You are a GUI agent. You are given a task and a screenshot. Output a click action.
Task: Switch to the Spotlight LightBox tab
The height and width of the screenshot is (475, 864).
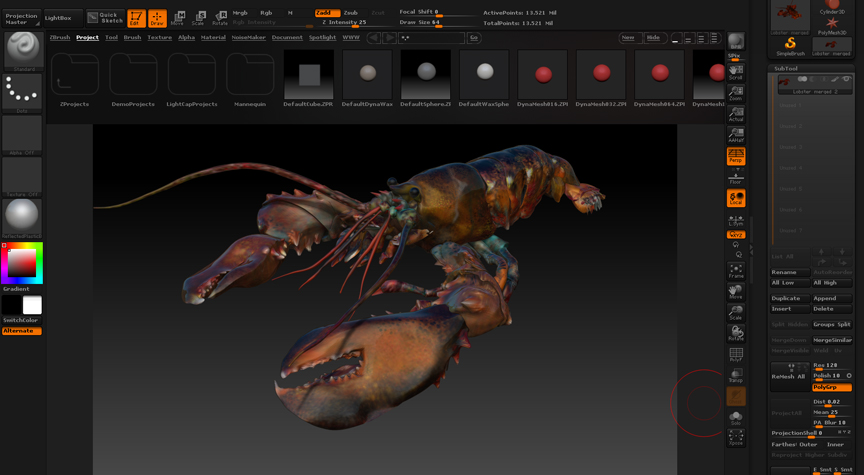tap(322, 37)
